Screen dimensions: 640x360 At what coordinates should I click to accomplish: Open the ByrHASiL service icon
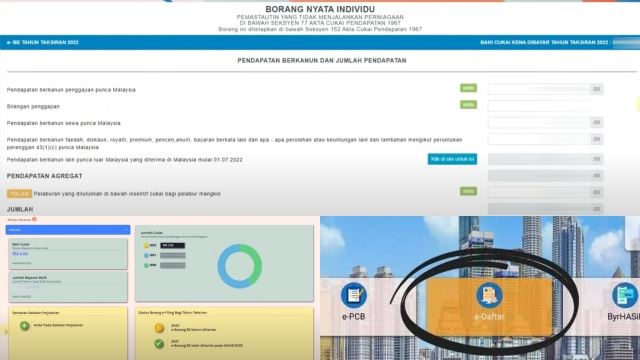click(625, 296)
